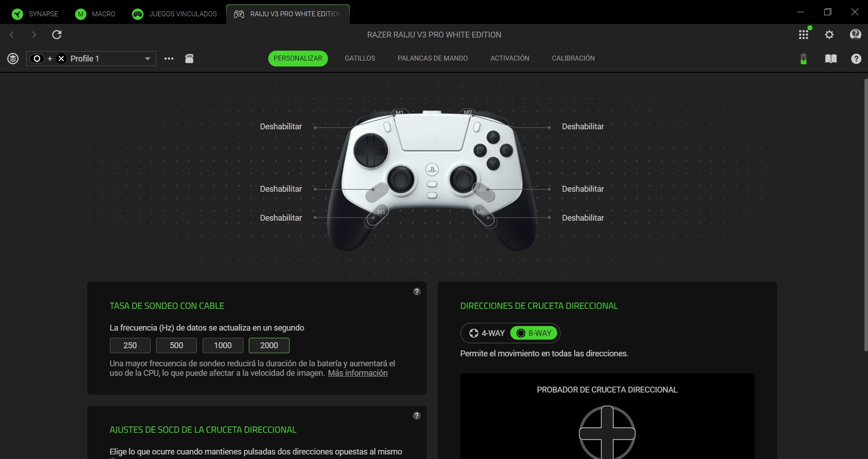The height and width of the screenshot is (459, 868).
Task: Open the Razer modules grid icon
Action: pyautogui.click(x=803, y=34)
